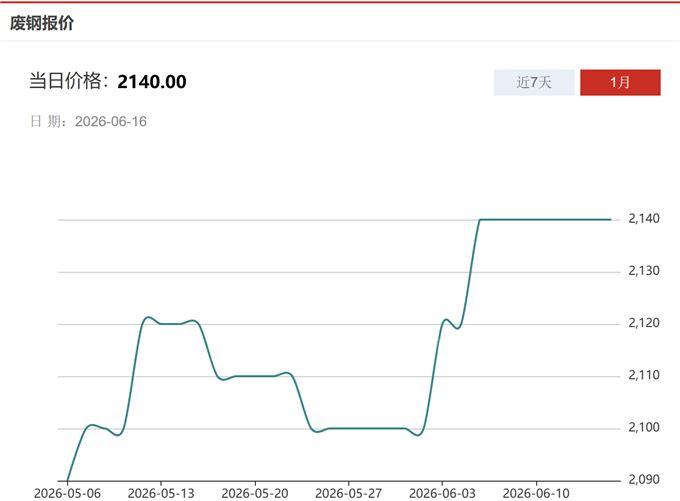This screenshot has width=680, height=501.
Task: Click the 2026-05-13 x-axis label
Action: [161, 493]
